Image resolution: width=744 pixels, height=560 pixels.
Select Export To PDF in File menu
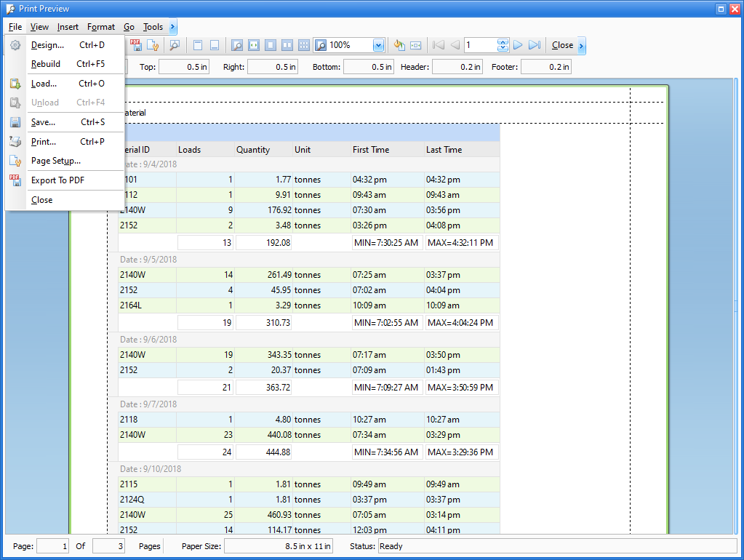click(x=58, y=180)
